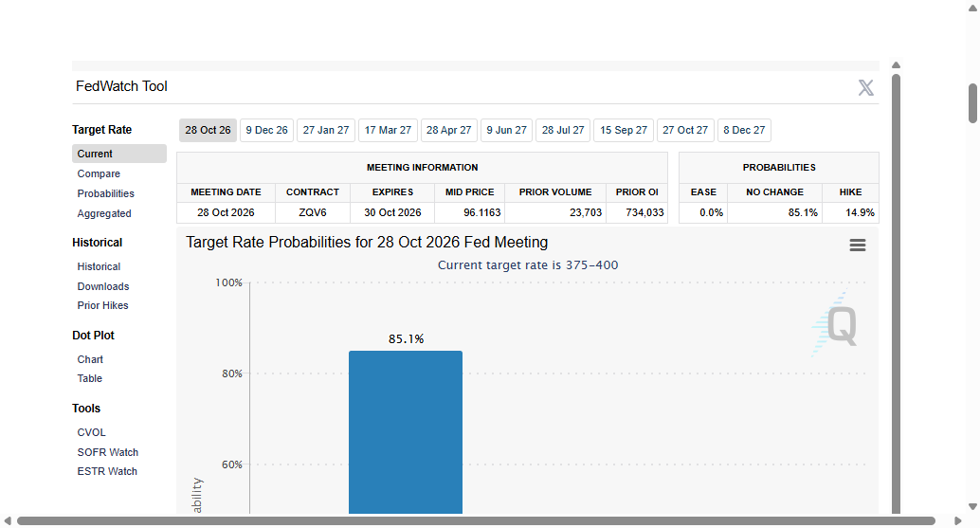
Task: Click the 96.1163 mid price value
Action: 481,212
